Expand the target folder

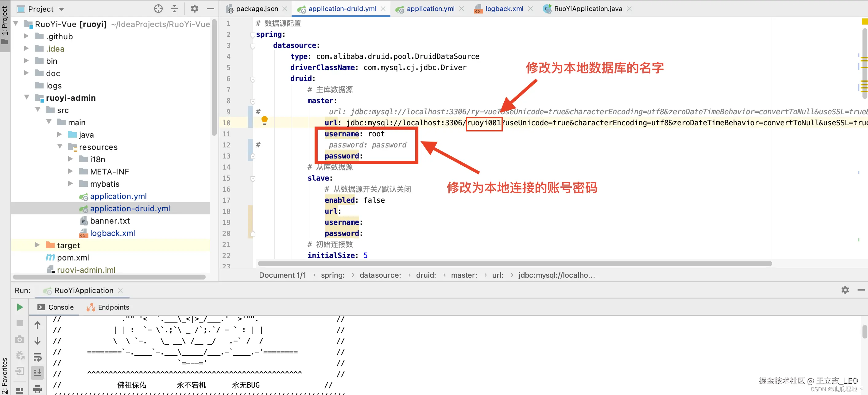[37, 245]
